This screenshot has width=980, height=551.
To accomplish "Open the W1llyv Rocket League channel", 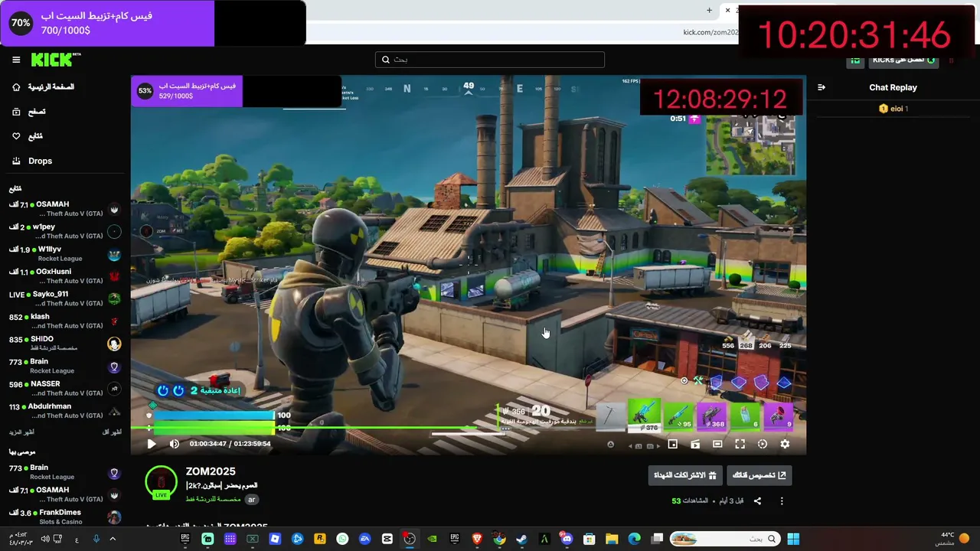I will 65,253.
